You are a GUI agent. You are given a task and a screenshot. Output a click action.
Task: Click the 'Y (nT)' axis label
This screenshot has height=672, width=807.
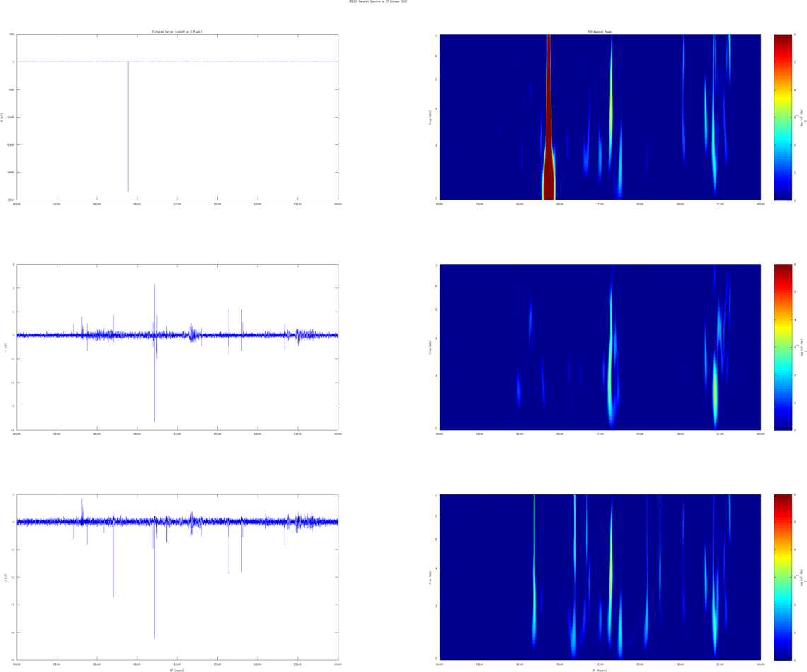point(5,347)
